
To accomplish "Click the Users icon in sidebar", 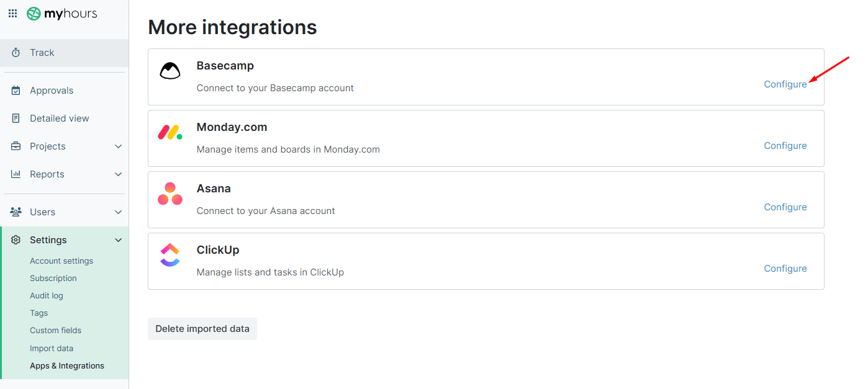I will pyautogui.click(x=15, y=211).
